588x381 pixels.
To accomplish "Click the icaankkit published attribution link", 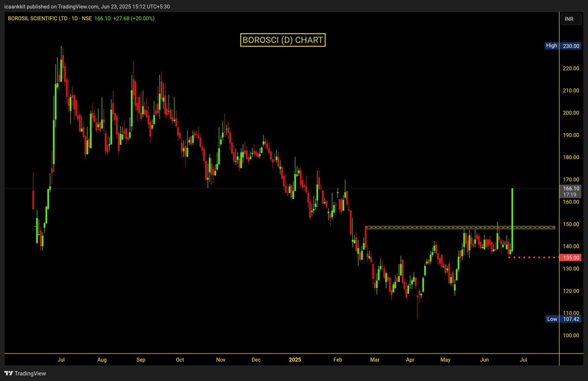I will click(x=29, y=6).
